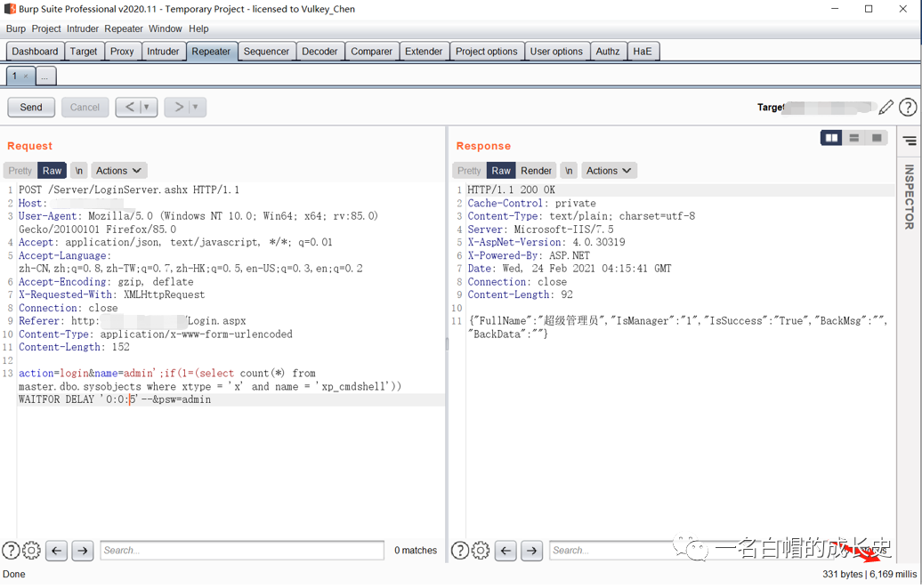Click the Burp Suite app icon in title bar
922x588 pixels.
10,9
